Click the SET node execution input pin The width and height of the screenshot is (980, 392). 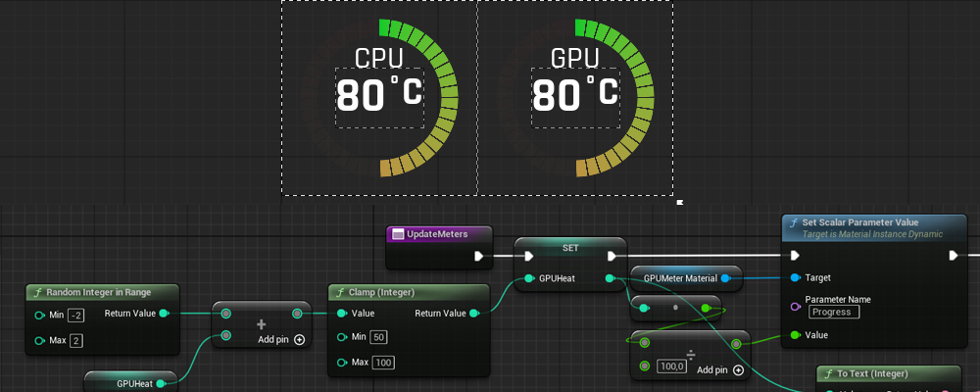(530, 257)
